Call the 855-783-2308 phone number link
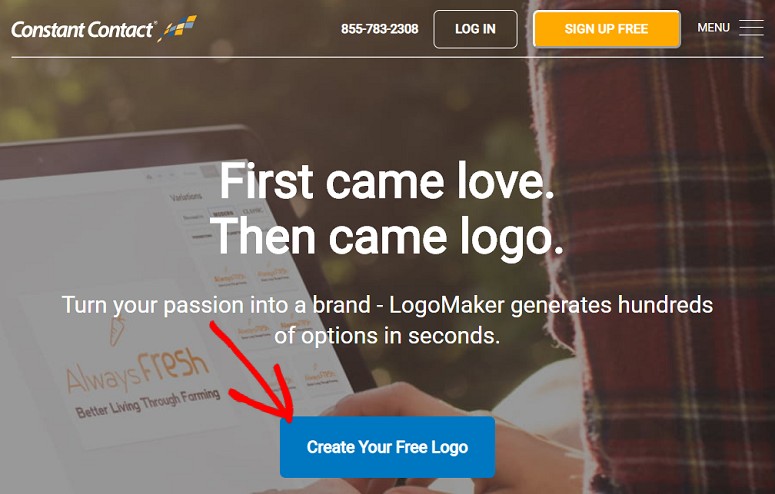Screen dimensions: 775x494 coord(380,29)
